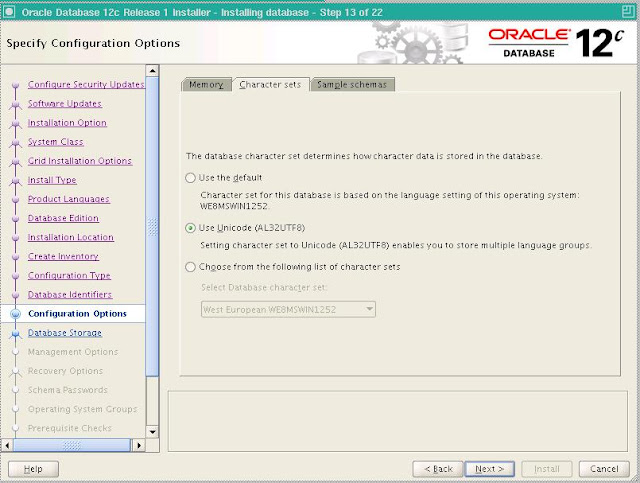Open Installation Option step
Image resolution: width=640 pixels, height=483 pixels.
(67, 123)
